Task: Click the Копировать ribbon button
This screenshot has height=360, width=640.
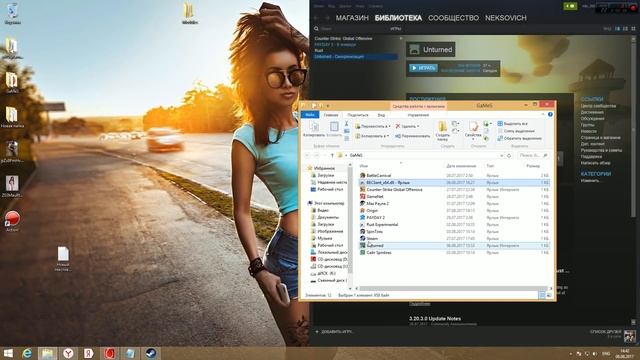Action: [314, 129]
